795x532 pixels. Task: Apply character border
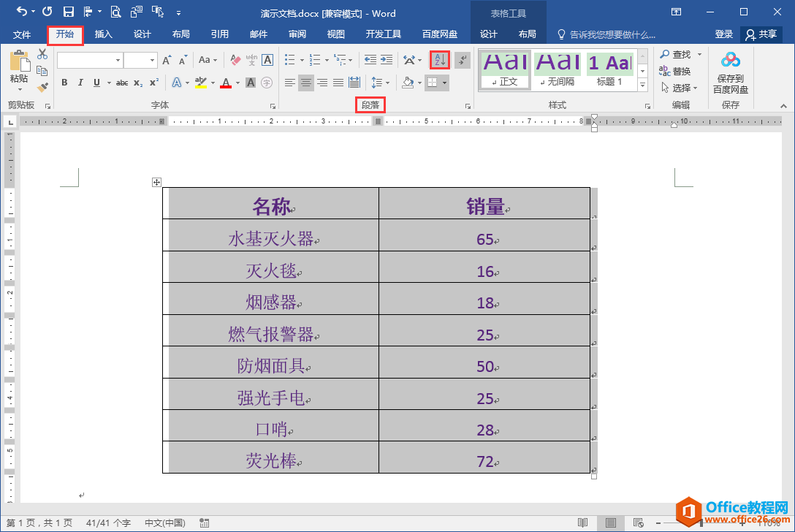click(x=267, y=60)
